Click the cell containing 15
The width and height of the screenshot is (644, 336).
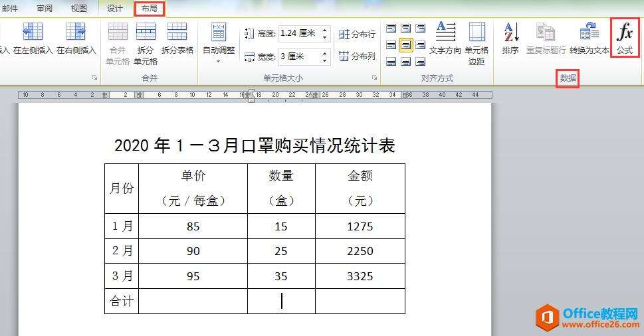pyautogui.click(x=281, y=226)
